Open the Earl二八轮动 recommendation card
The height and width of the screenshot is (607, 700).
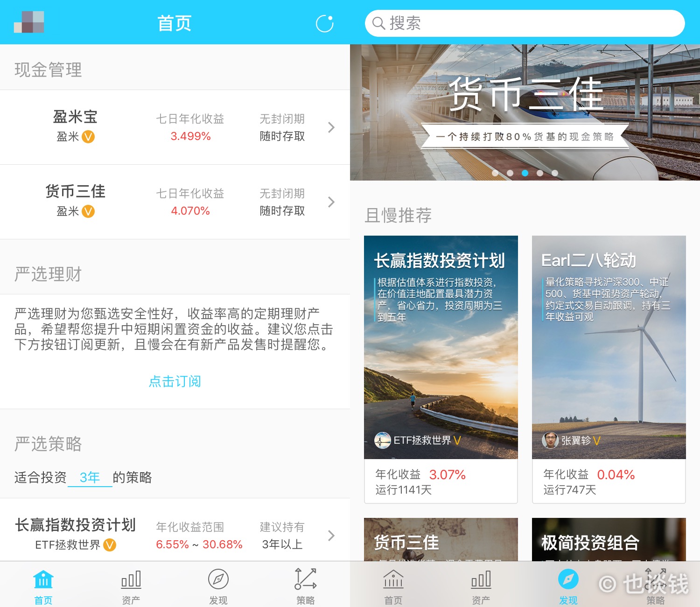point(609,370)
